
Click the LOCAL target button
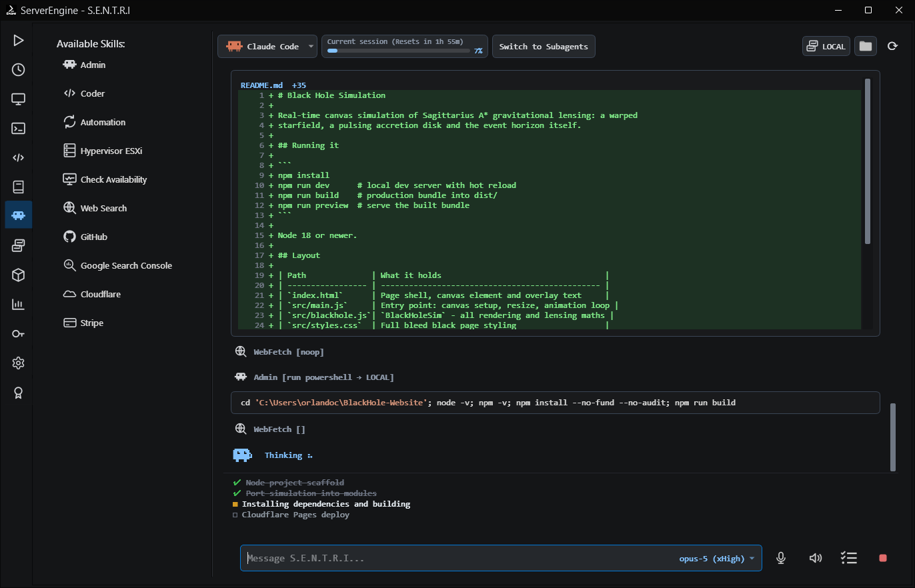pos(826,47)
